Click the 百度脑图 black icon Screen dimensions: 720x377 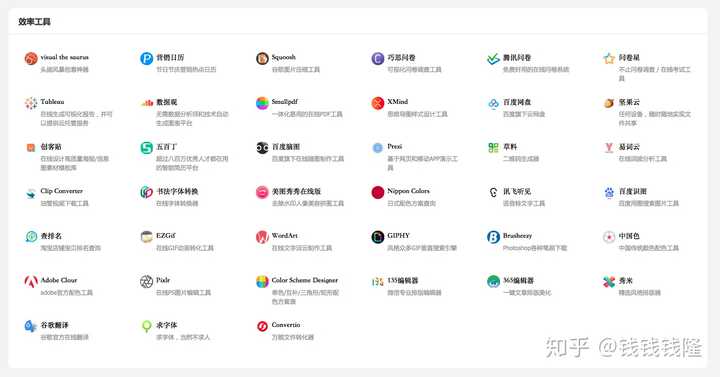tap(262, 147)
